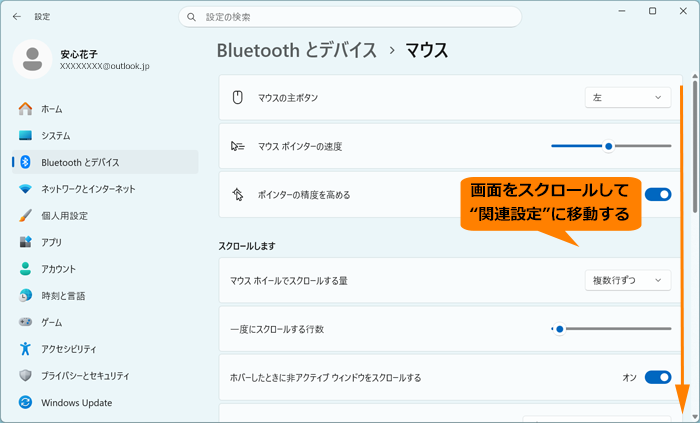
Task: Open プライバシーとセキュリティ settings
Action: (x=105, y=375)
